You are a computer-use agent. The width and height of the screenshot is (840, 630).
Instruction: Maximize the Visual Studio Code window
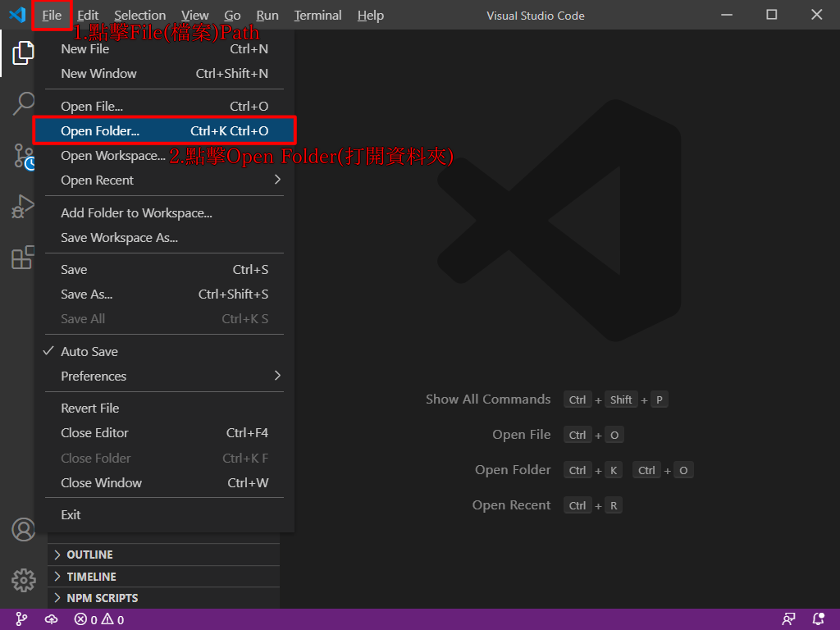click(x=771, y=15)
